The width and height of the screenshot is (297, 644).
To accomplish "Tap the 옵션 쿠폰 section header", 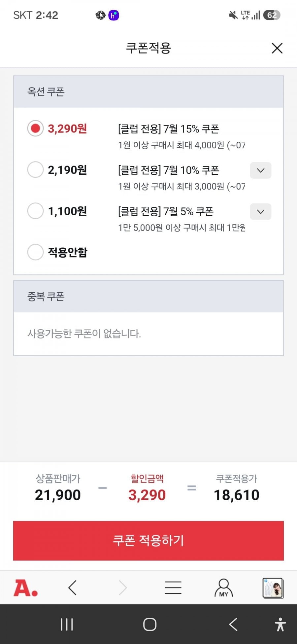I will coord(148,92).
